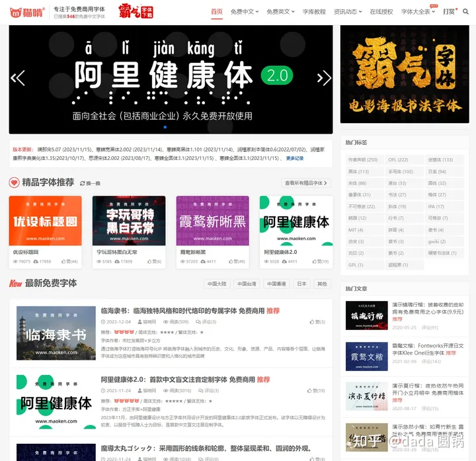Open the 更多记录 link in version updates
This screenshot has height=461, width=476.
tap(294, 158)
